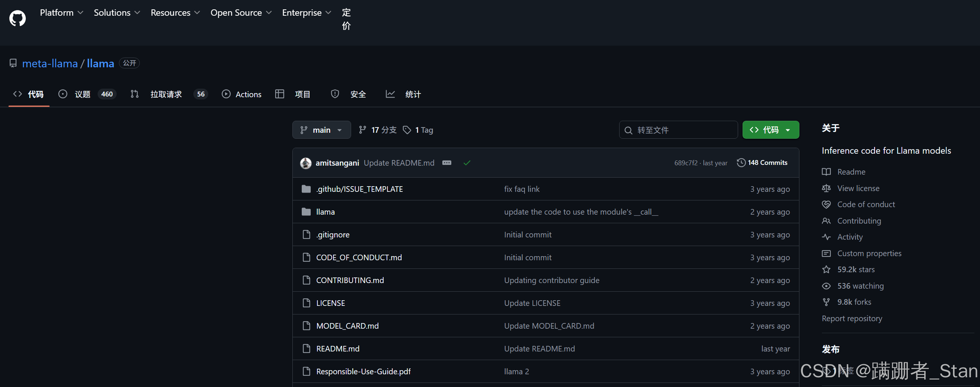The height and width of the screenshot is (387, 980).
Task: View the 1 Tag link
Action: tap(418, 130)
